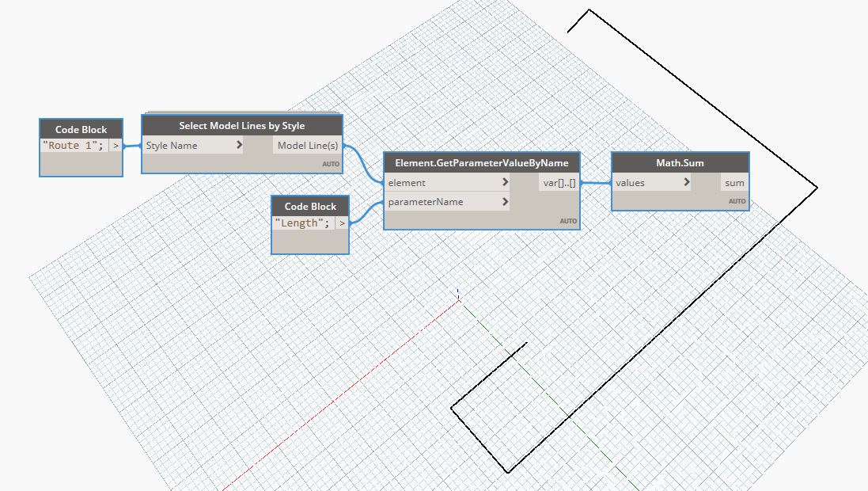
Task: Select the Code Block header above "Length"
Action: pos(310,206)
